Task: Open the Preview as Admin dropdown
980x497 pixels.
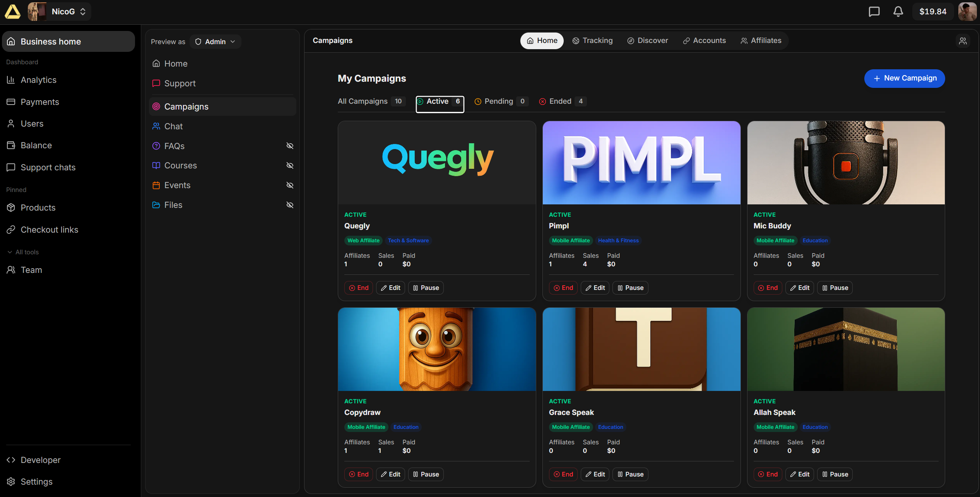Action: point(215,42)
